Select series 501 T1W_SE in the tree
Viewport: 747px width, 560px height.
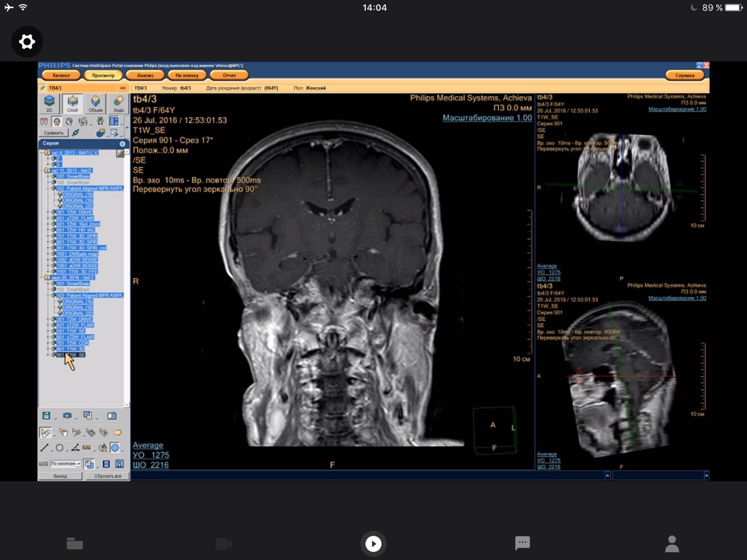point(71,331)
